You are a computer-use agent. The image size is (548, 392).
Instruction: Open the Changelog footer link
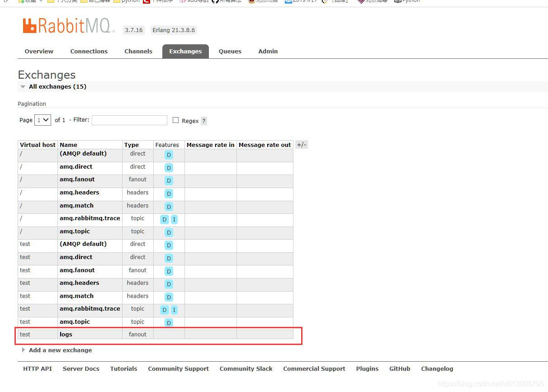(437, 368)
